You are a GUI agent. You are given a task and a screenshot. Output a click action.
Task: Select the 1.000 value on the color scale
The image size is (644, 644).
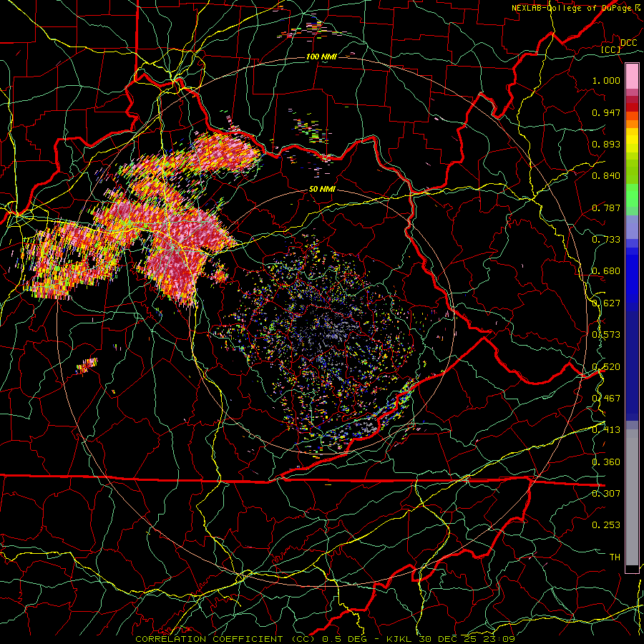606,80
